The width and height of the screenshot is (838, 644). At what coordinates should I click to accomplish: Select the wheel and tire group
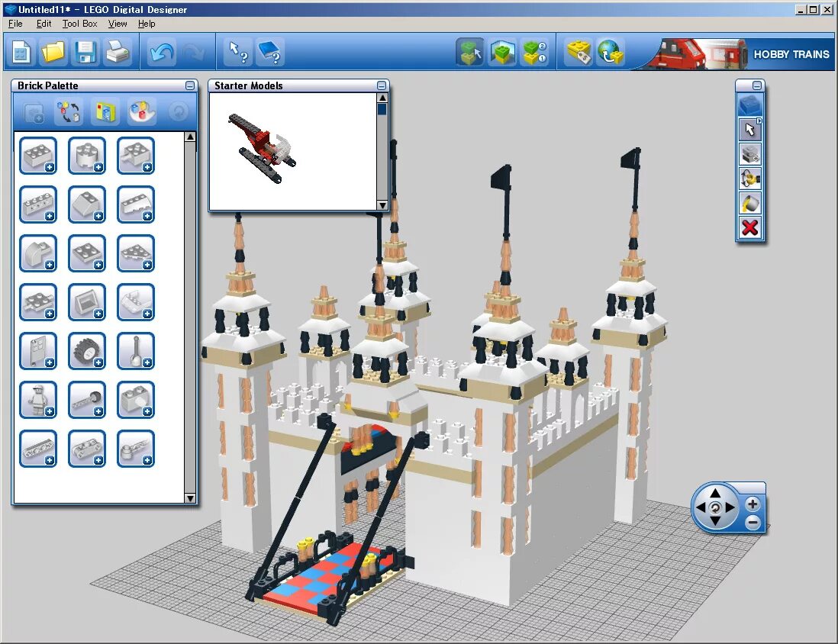[87, 351]
